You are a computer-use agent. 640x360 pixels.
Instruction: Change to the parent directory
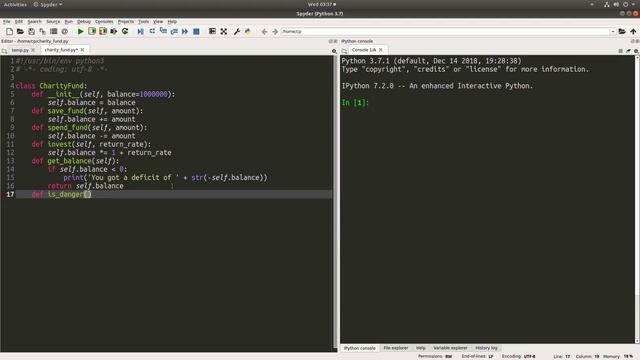pyautogui.click(x=633, y=31)
